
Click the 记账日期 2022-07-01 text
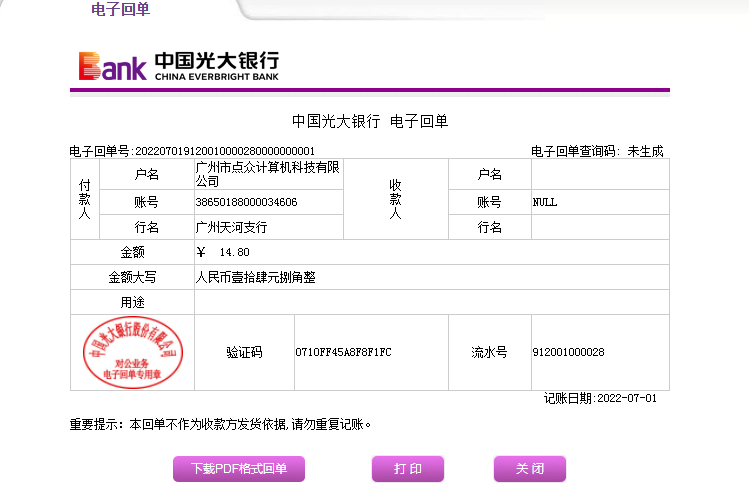(600, 398)
